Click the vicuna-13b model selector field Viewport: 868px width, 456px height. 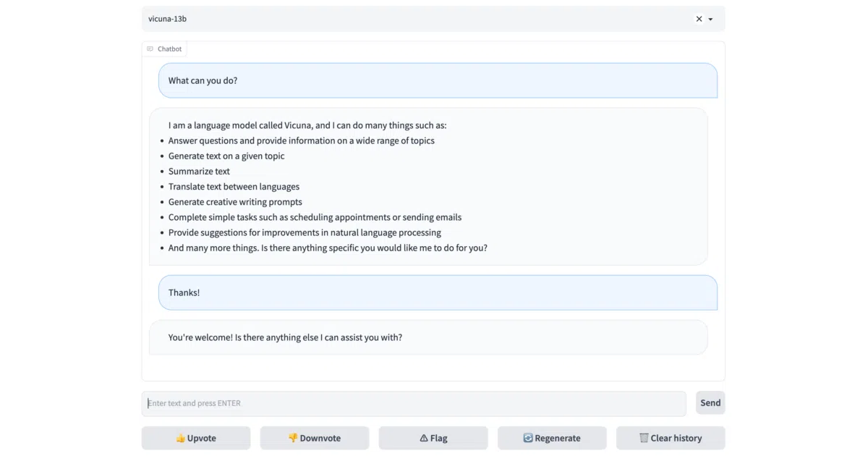point(433,19)
